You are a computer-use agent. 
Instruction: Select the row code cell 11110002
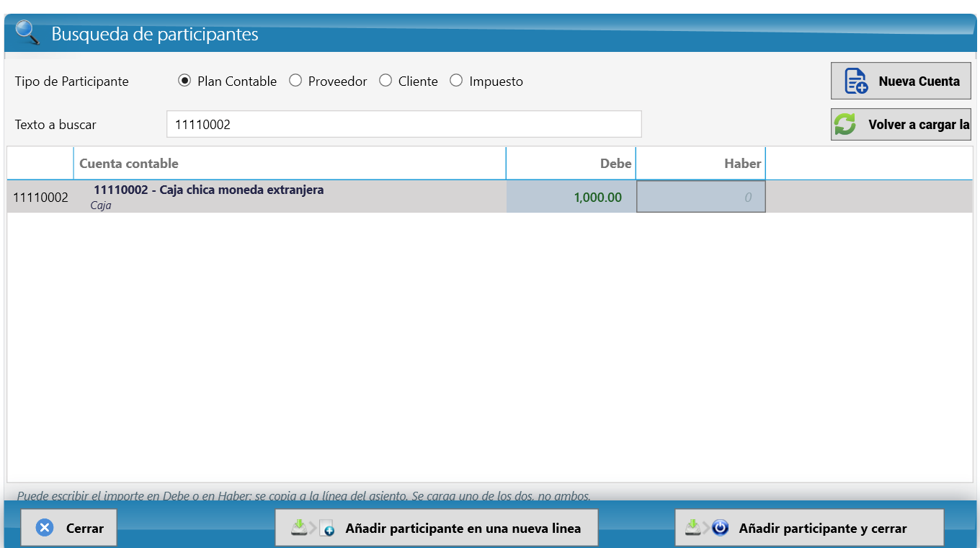[x=40, y=197]
